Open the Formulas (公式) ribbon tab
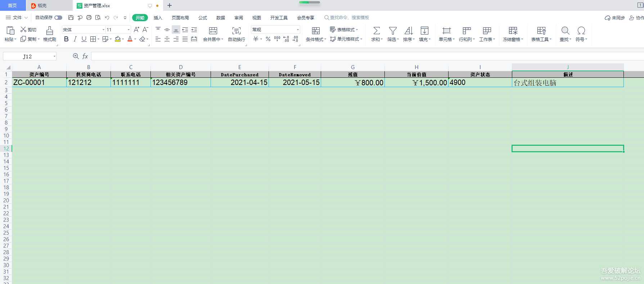Screen dimensions: 644x284 pyautogui.click(x=203, y=18)
